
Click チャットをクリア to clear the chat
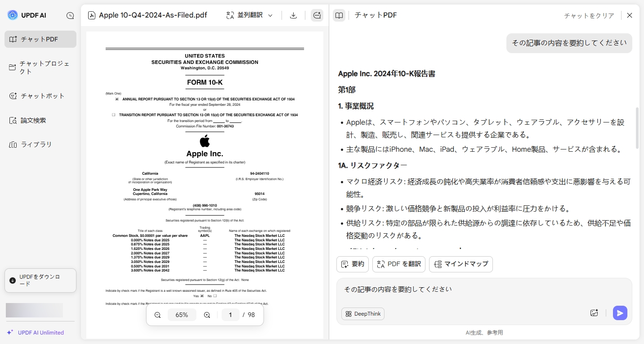(589, 16)
